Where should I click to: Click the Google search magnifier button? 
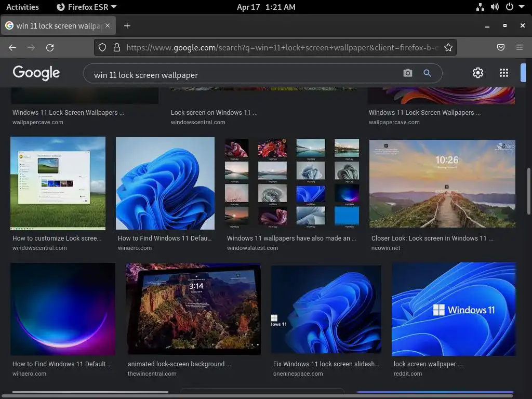(x=427, y=73)
